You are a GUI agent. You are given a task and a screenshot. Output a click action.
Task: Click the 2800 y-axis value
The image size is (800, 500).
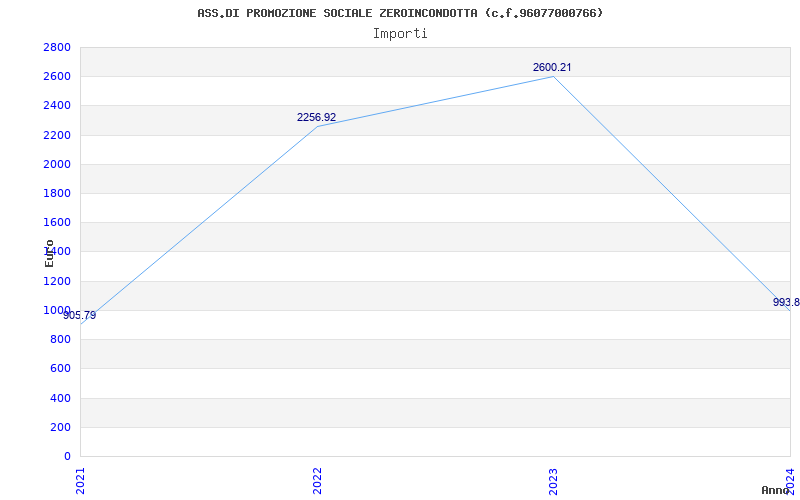[57, 47]
